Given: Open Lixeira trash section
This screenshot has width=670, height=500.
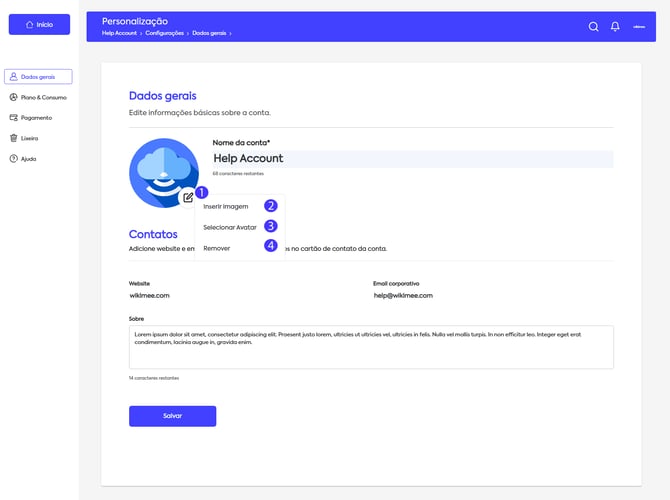Looking at the screenshot, I should point(29,138).
